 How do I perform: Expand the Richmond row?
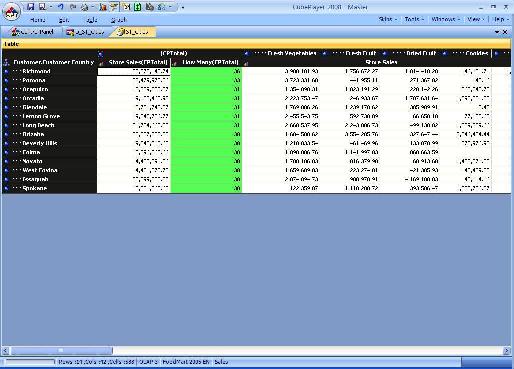point(6,71)
